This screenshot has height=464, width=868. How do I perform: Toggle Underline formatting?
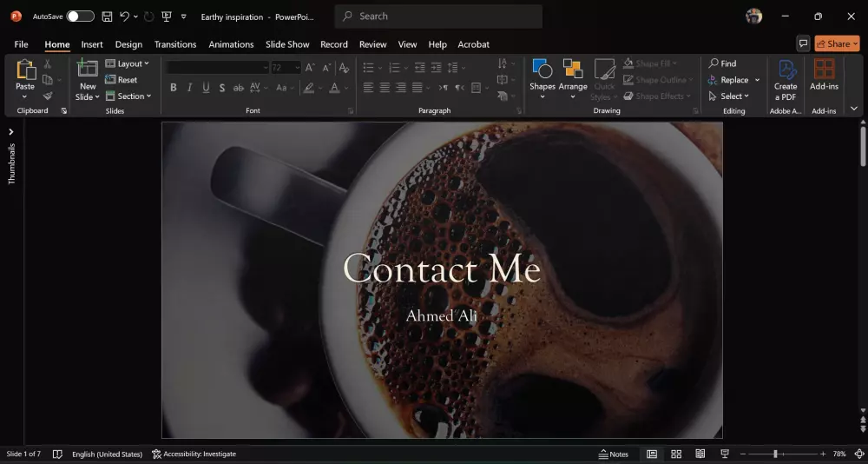(206, 88)
